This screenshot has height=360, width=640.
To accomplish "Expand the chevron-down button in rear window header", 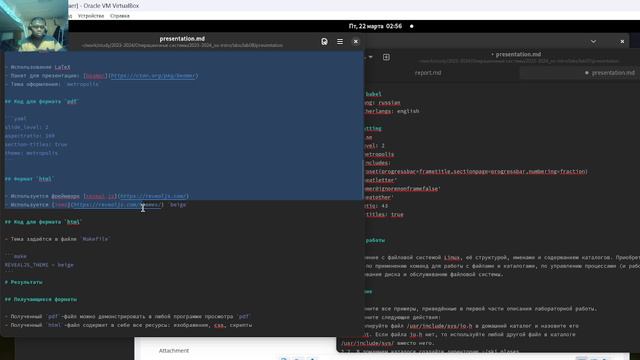I will pyautogui.click(x=593, y=42).
